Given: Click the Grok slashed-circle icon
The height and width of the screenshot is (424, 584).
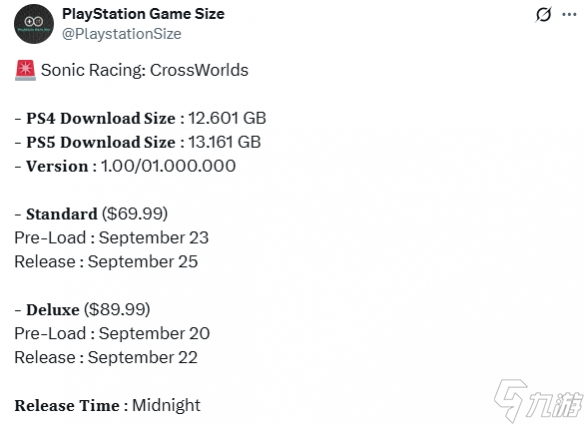Looking at the screenshot, I should coord(543,15).
